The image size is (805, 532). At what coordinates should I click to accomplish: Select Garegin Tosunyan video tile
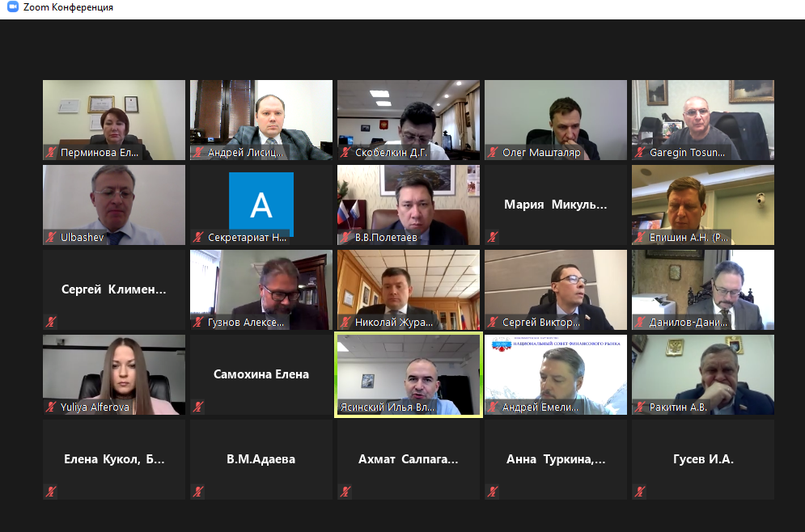click(703, 120)
